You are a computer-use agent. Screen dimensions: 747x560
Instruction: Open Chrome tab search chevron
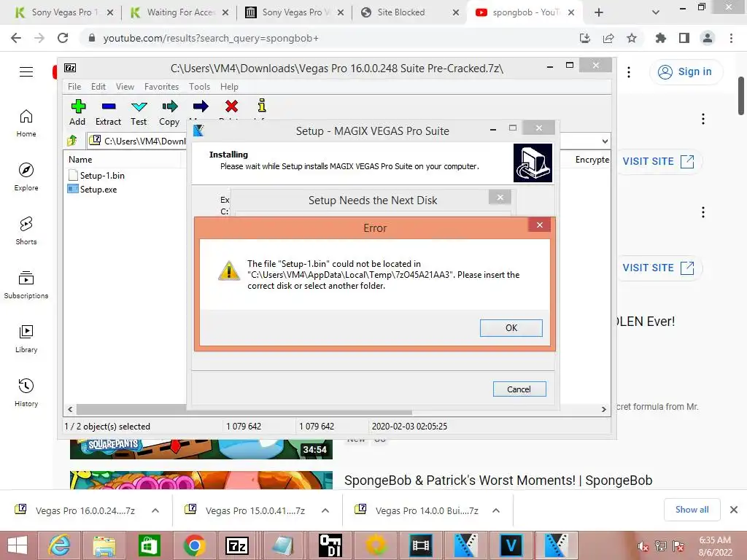tap(656, 12)
